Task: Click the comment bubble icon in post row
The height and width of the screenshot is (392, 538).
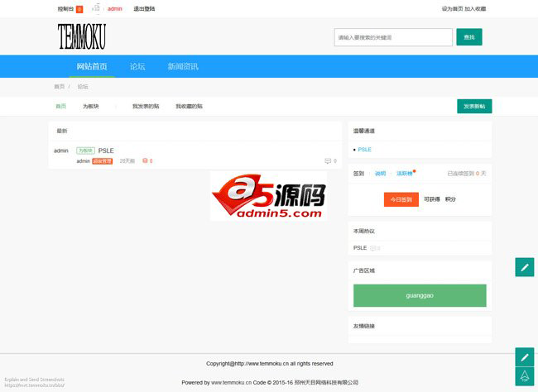Action: pos(328,160)
